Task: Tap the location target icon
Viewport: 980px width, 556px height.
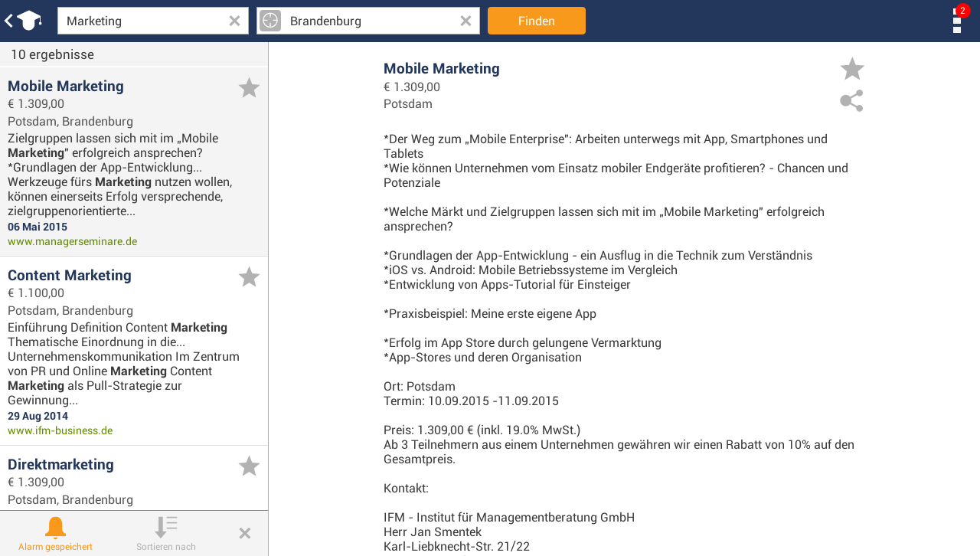Action: coord(270,21)
